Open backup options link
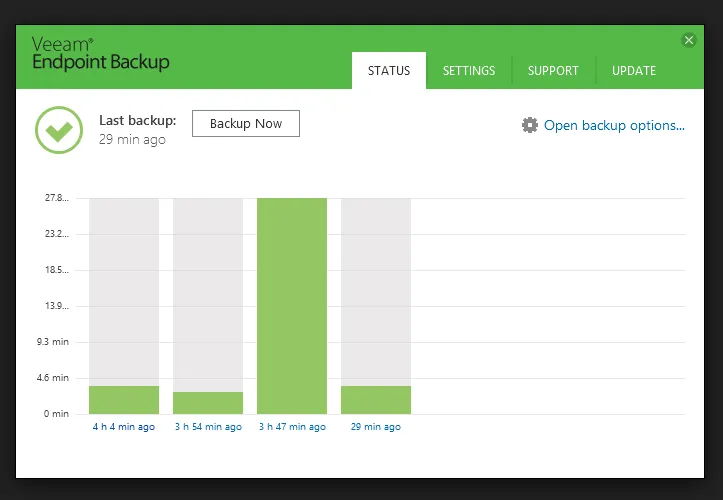This screenshot has width=723, height=500. [x=614, y=125]
